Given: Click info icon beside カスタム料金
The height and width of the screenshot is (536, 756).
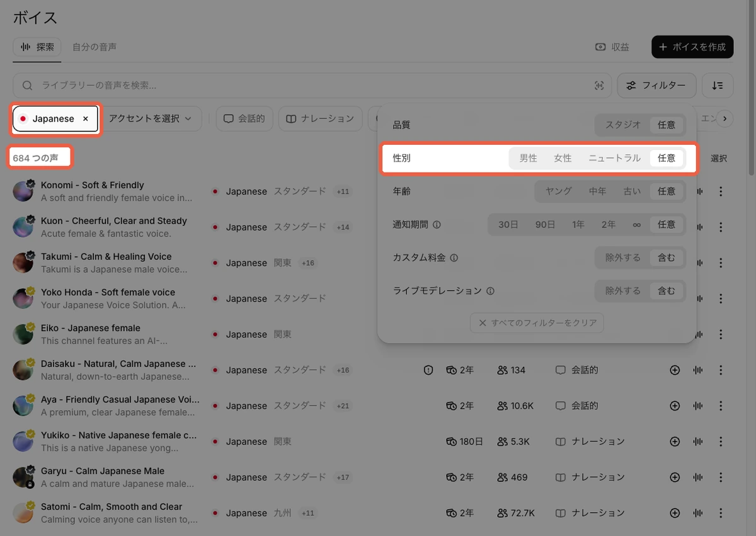Looking at the screenshot, I should point(454,258).
